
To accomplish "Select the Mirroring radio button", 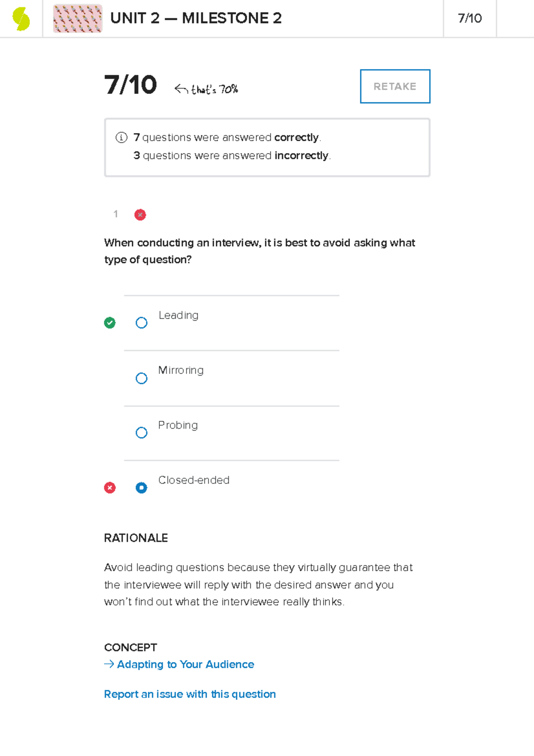I will pos(141,378).
